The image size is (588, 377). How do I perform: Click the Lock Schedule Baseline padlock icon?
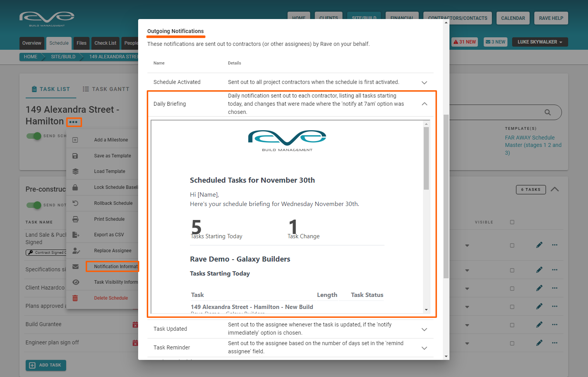(x=75, y=187)
